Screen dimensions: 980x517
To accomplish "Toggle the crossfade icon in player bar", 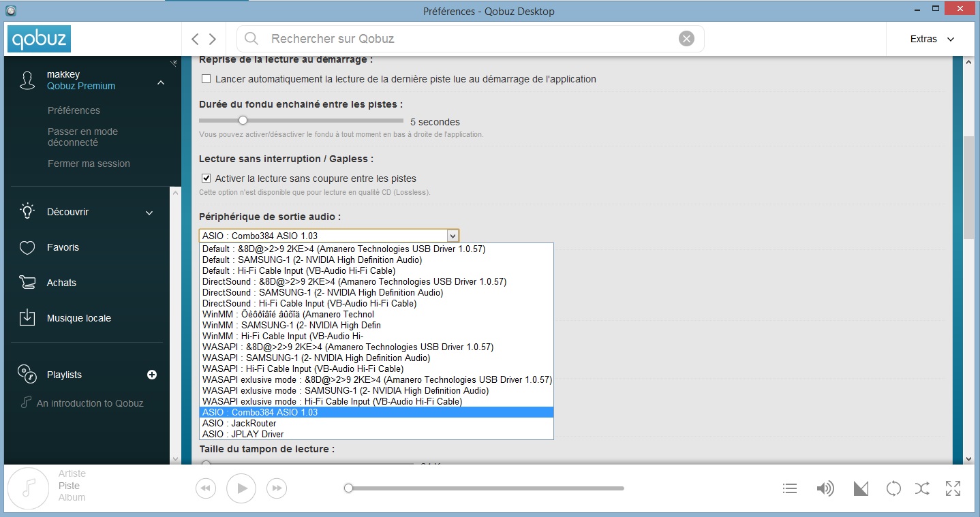I will [x=861, y=488].
